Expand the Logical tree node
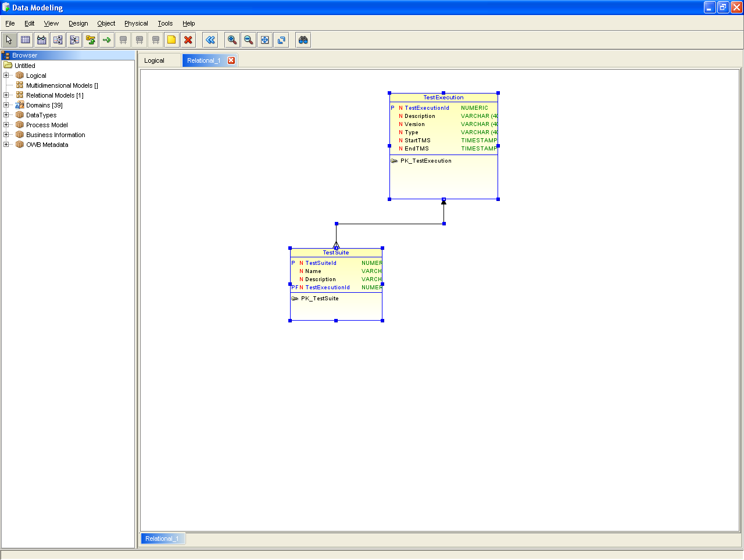This screenshot has height=560, width=744. [5, 75]
